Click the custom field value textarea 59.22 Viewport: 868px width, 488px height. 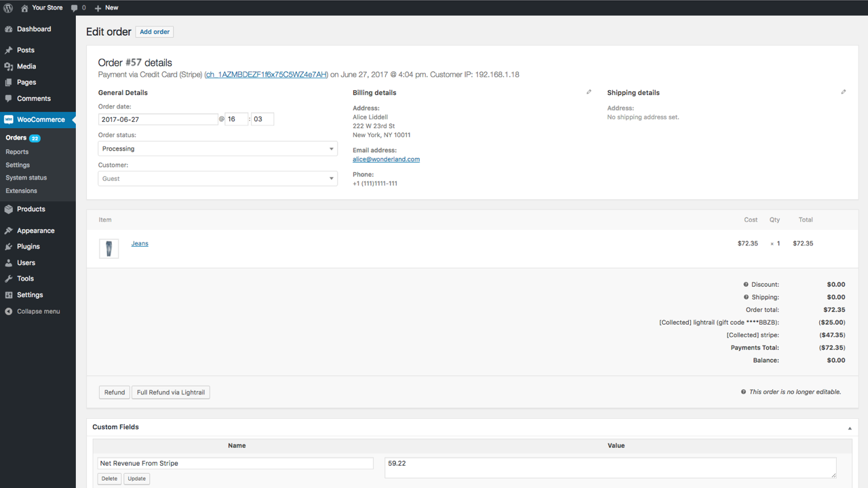tap(610, 468)
